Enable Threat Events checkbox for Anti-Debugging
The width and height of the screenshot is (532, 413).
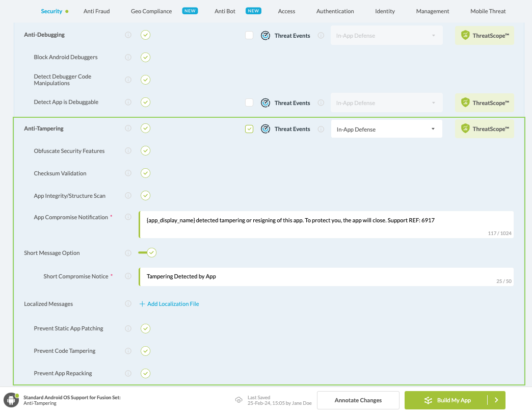click(249, 36)
